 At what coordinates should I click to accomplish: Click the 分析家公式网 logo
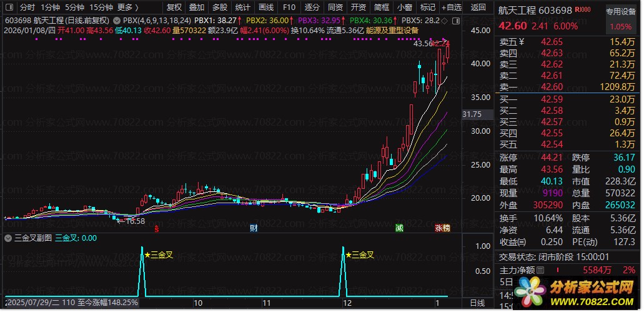pos(575,291)
